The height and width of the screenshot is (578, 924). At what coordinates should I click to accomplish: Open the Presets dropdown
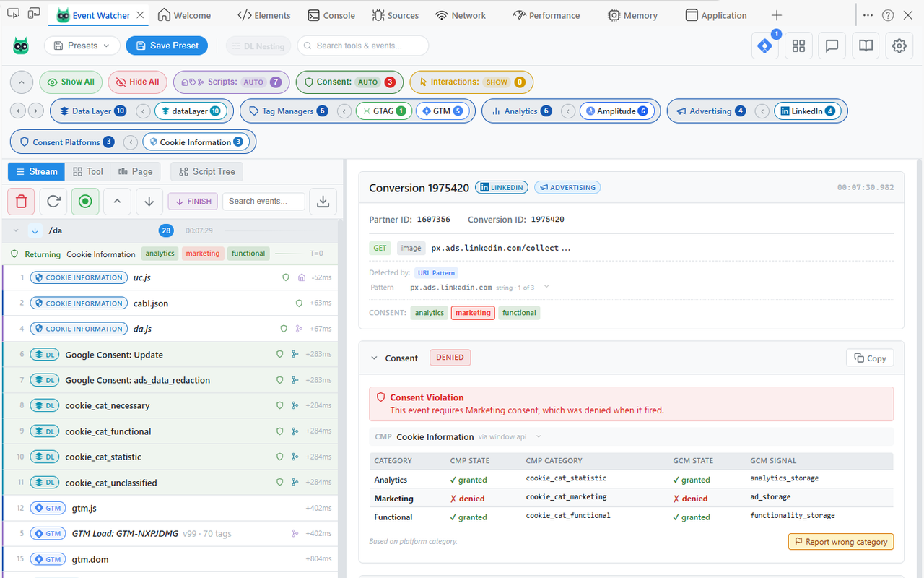pos(82,46)
